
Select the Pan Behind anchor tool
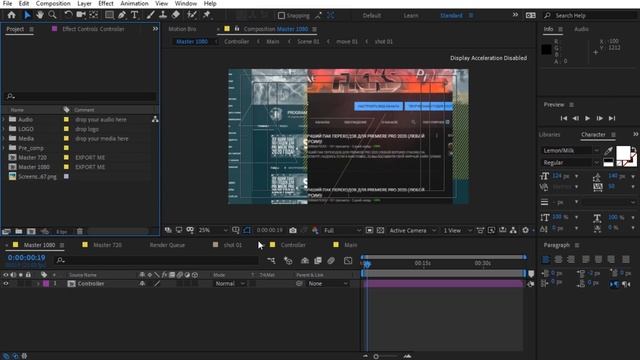[x=93, y=15]
